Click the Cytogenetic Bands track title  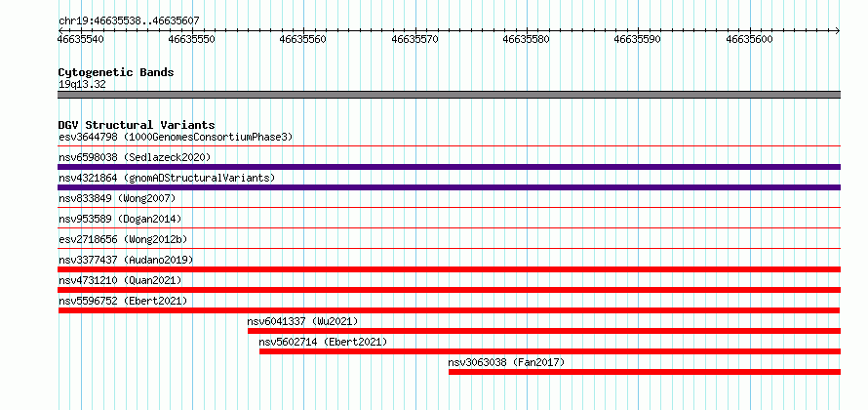pos(116,72)
